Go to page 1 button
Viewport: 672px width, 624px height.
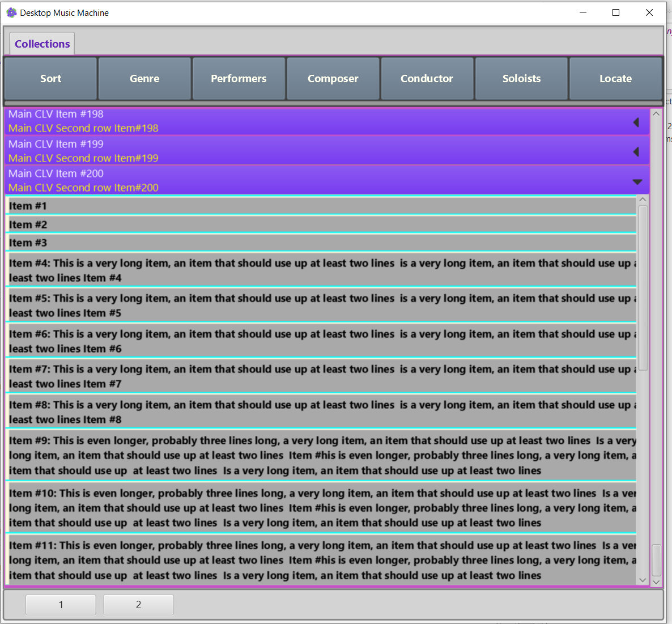point(61,605)
